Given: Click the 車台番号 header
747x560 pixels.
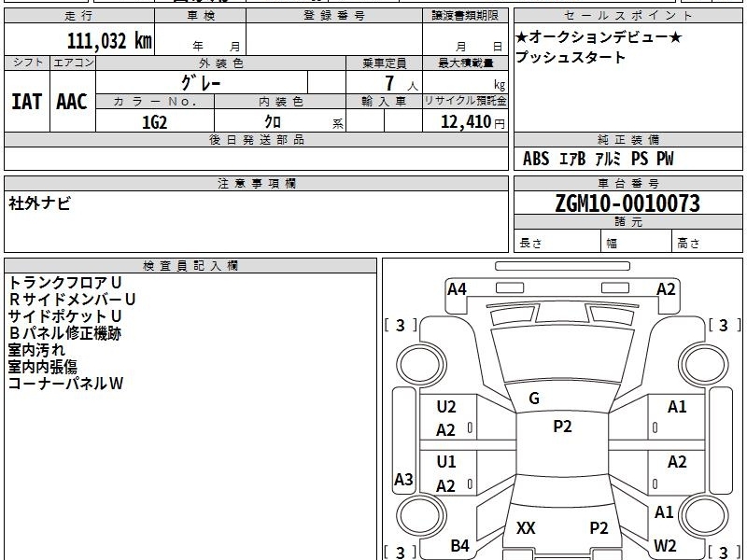Looking at the screenshot, I should coord(627,183).
